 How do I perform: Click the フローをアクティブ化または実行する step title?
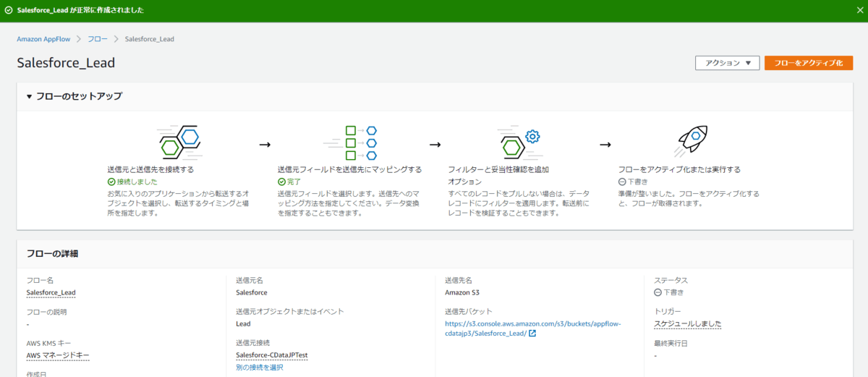679,169
